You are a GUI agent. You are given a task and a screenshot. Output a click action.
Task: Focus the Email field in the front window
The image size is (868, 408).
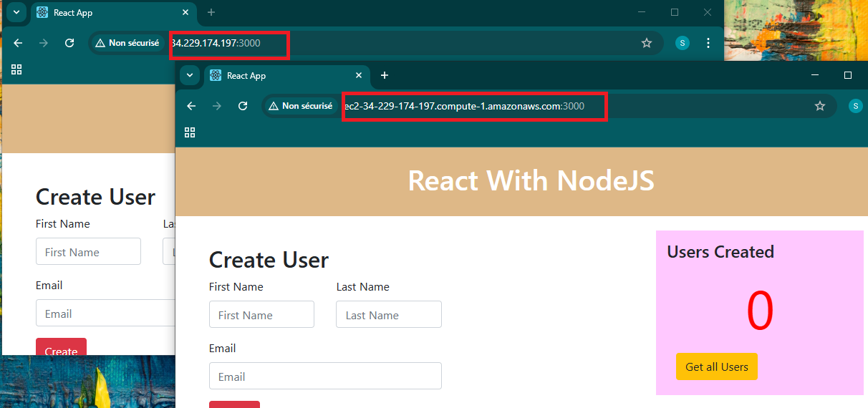click(325, 377)
